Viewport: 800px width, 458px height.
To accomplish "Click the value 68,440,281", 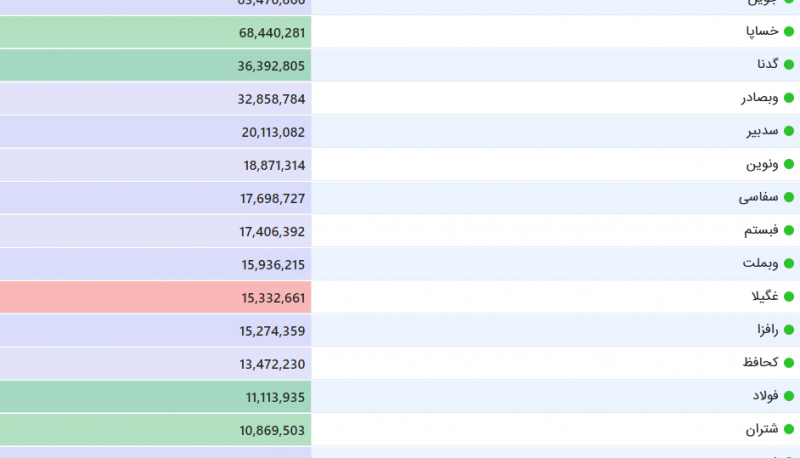I will (x=272, y=33).
